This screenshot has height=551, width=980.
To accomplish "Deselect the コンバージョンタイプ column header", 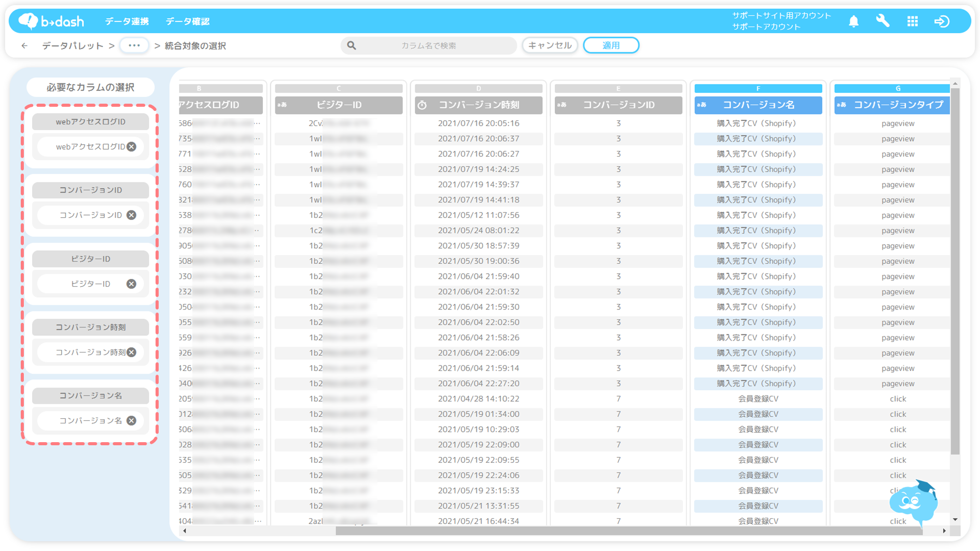I will tap(892, 105).
